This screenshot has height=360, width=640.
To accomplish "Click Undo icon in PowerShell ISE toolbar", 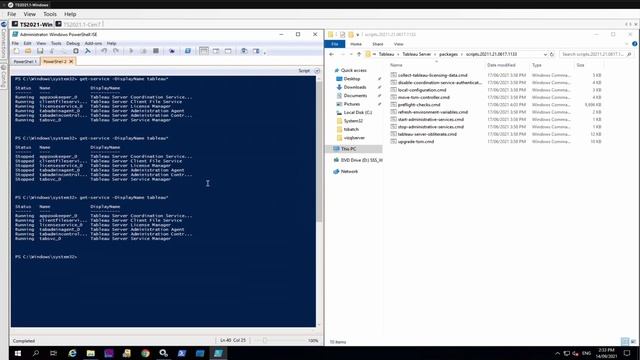I will (x=104, y=51).
